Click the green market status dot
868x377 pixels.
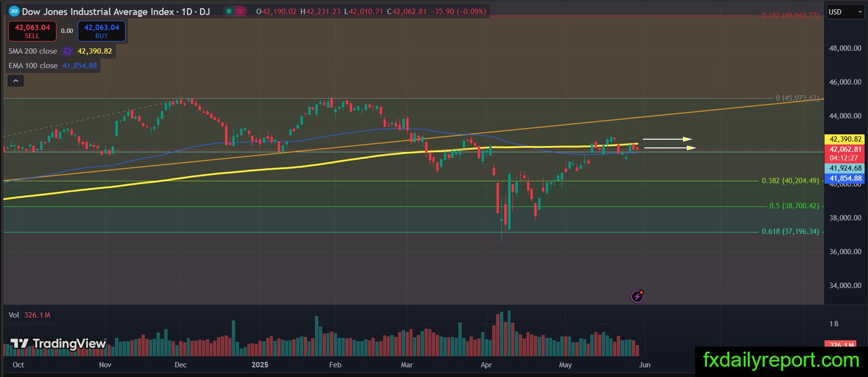click(x=229, y=11)
